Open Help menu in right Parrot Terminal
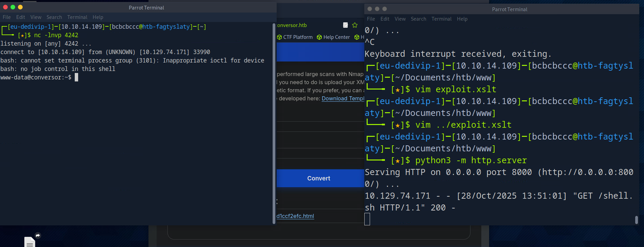 pyautogui.click(x=462, y=19)
